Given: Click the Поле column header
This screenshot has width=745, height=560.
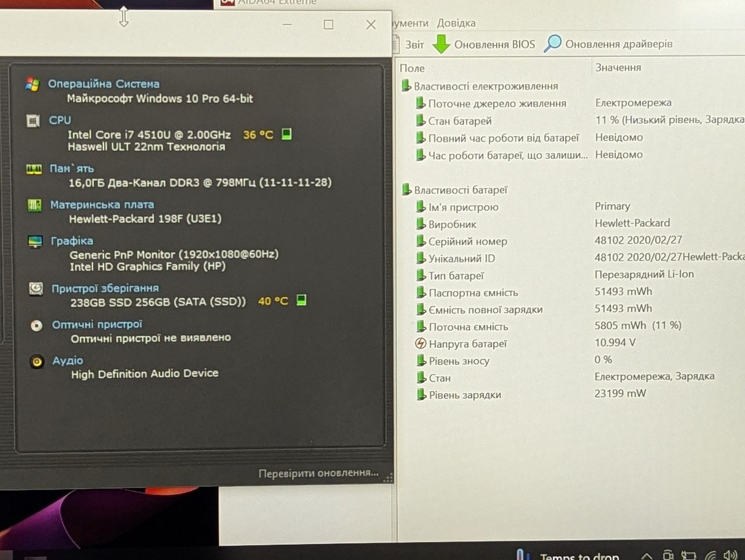Looking at the screenshot, I should coord(412,69).
